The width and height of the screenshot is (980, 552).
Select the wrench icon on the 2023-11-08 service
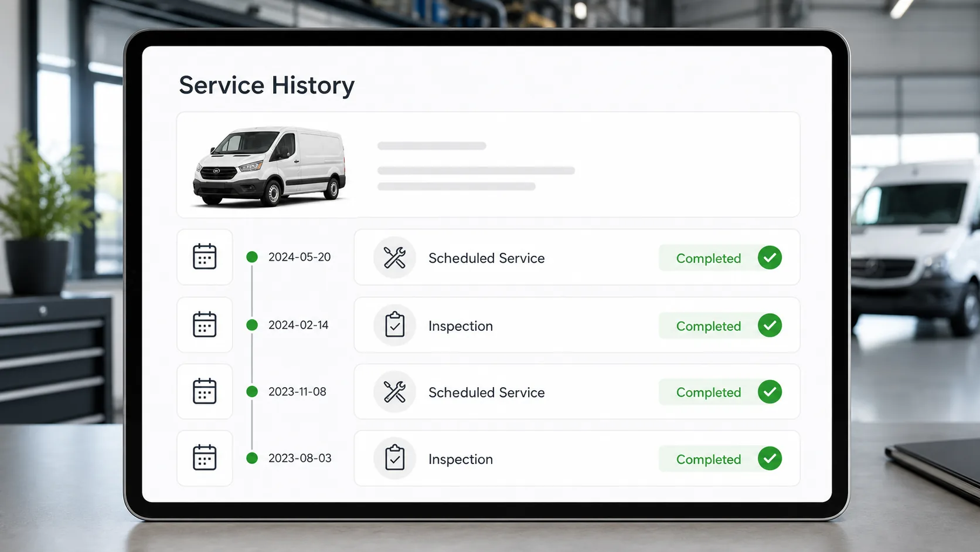[394, 392]
